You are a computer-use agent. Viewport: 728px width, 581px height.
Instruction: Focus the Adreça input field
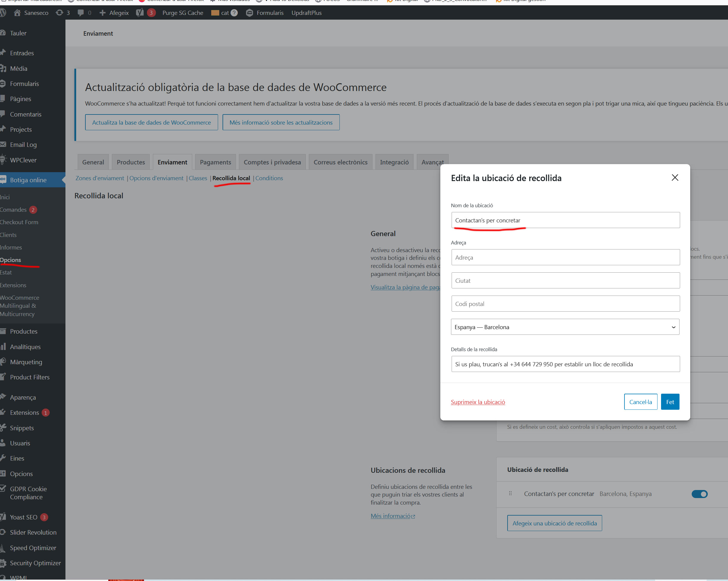pyautogui.click(x=566, y=257)
